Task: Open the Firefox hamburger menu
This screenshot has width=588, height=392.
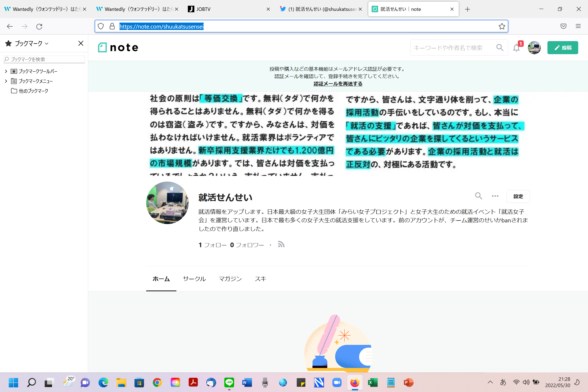Action: coord(578,26)
